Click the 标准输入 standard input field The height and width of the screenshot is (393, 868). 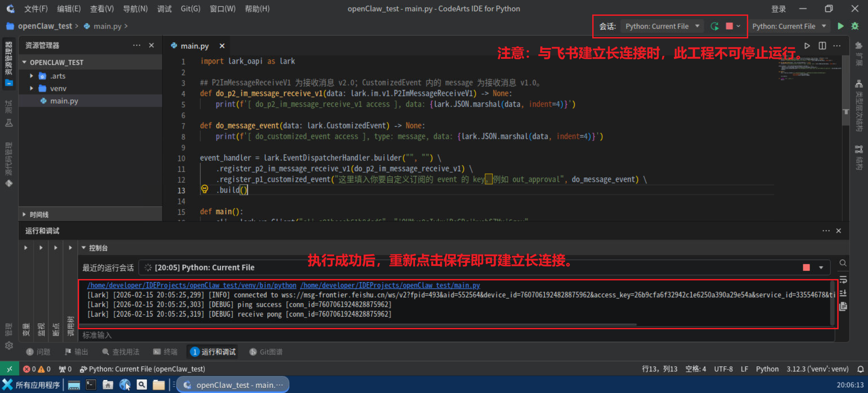(x=456, y=335)
